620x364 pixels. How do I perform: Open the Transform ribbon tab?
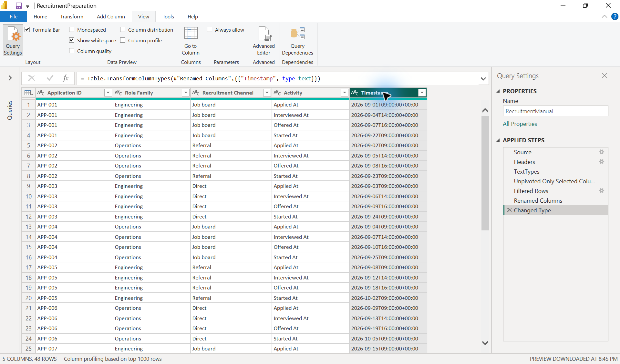(72, 16)
